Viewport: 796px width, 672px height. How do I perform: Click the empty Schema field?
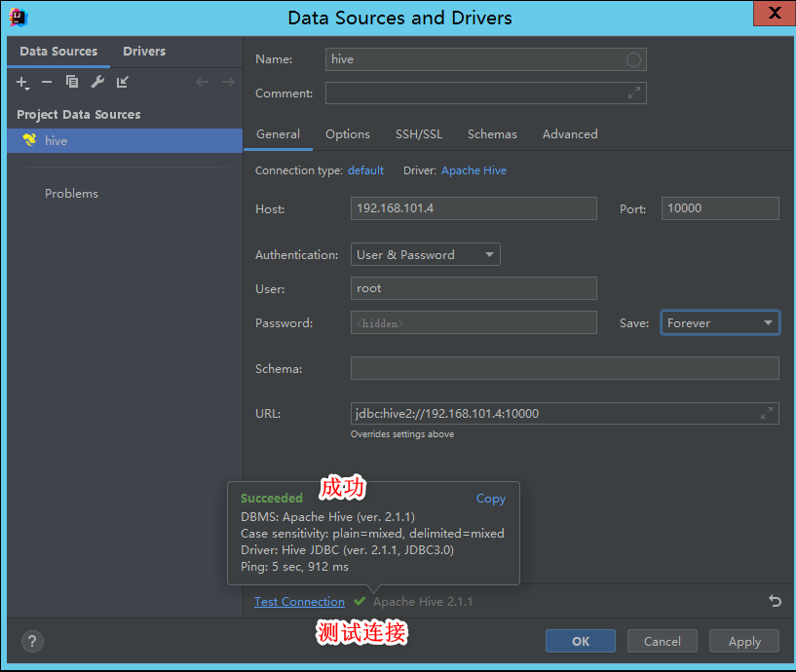pyautogui.click(x=564, y=368)
